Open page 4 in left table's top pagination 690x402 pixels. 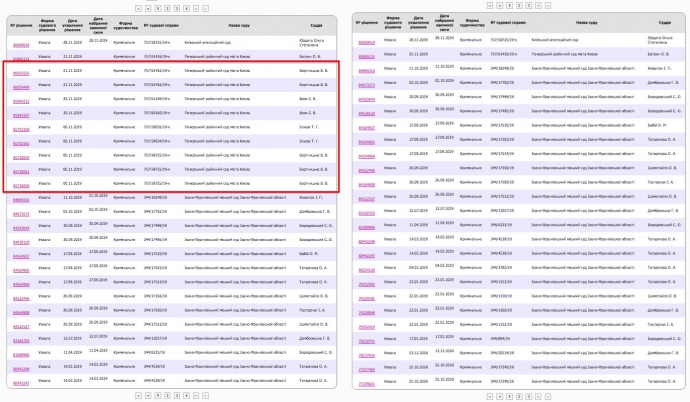point(185,7)
